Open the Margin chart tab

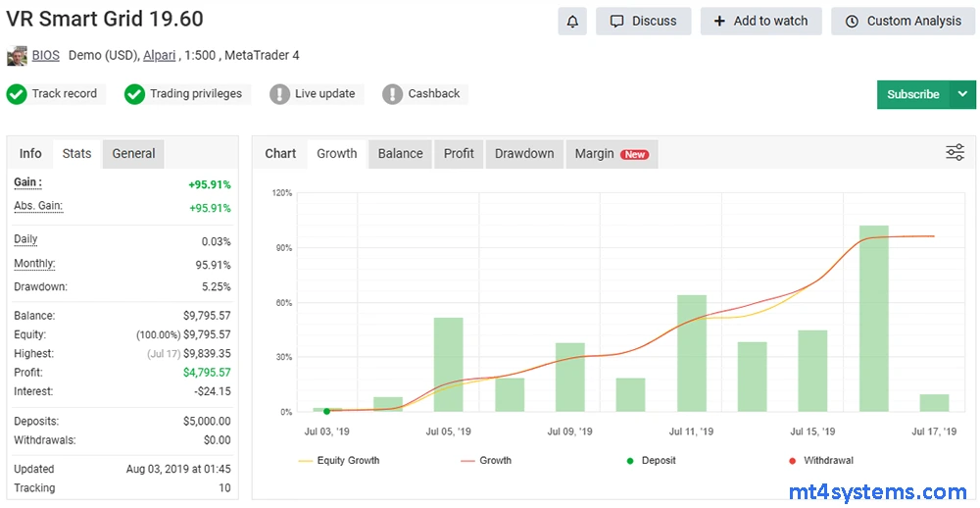click(x=611, y=154)
